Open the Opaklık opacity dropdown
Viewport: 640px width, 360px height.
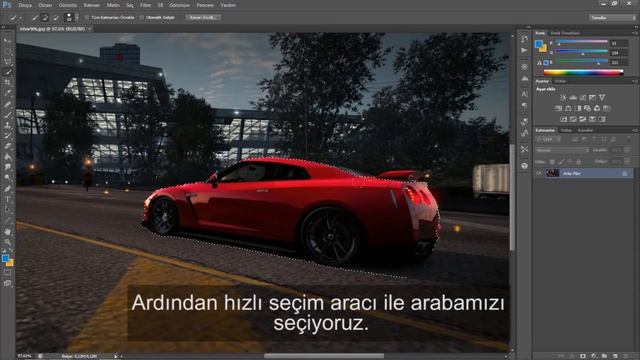pos(627,150)
